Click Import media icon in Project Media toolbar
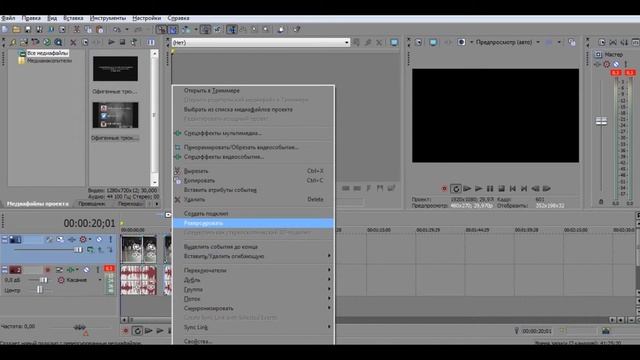Viewport: 640px width, 360px height. pos(24,42)
